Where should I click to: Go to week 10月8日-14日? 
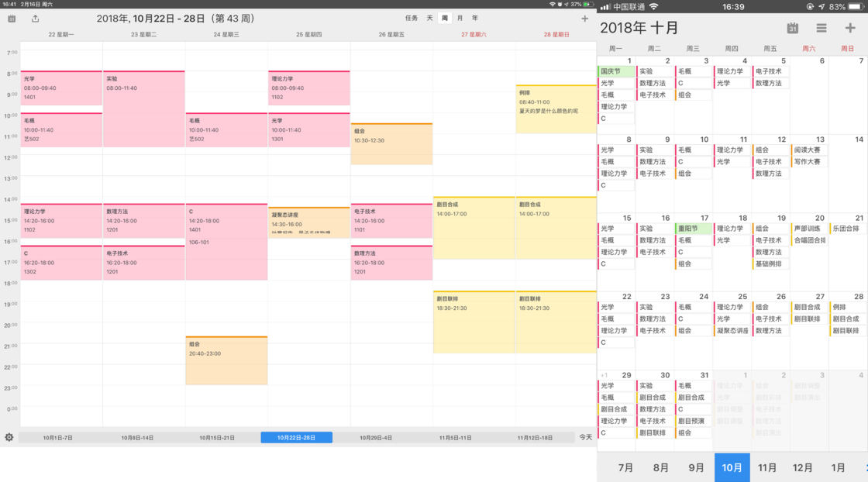point(137,437)
